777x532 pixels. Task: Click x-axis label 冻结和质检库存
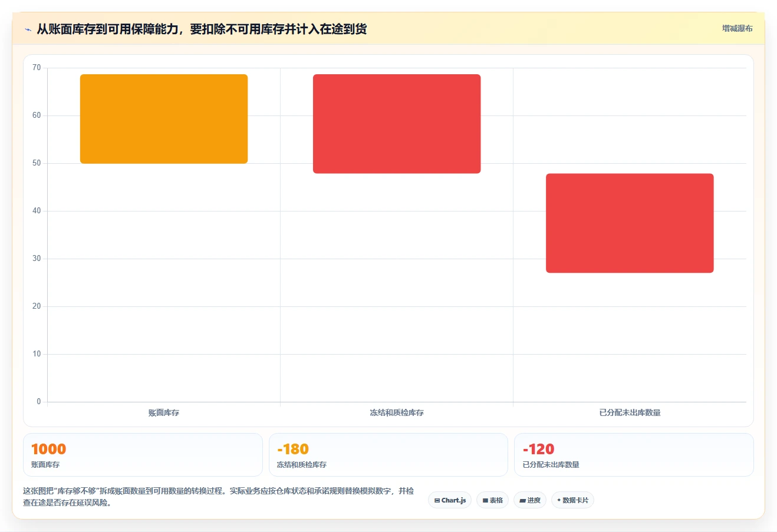tap(397, 413)
